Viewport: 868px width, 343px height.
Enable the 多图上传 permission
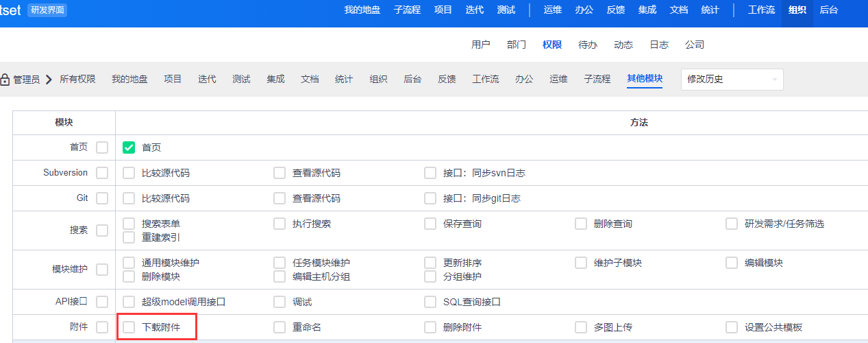581,327
